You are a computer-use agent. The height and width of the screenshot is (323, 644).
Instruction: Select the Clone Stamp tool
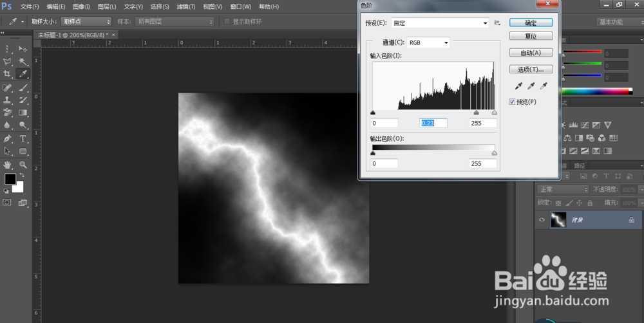pyautogui.click(x=7, y=100)
